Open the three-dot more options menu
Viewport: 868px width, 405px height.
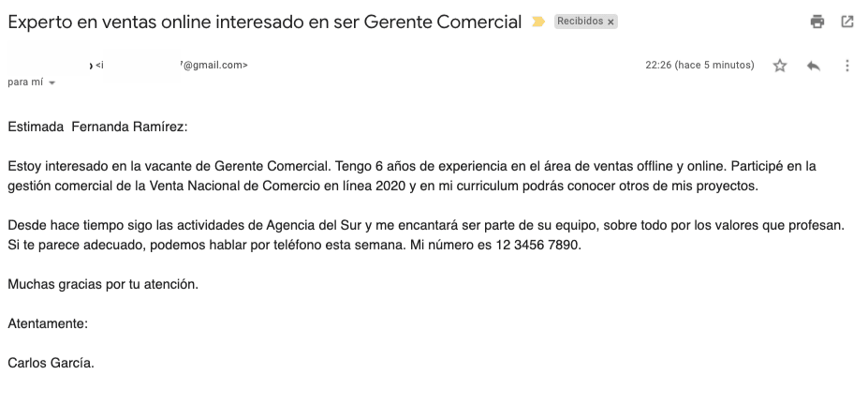(x=847, y=66)
